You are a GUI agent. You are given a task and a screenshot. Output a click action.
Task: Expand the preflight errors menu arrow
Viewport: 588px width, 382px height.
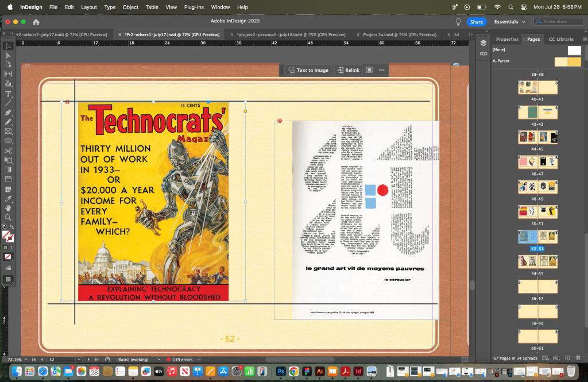(x=199, y=359)
